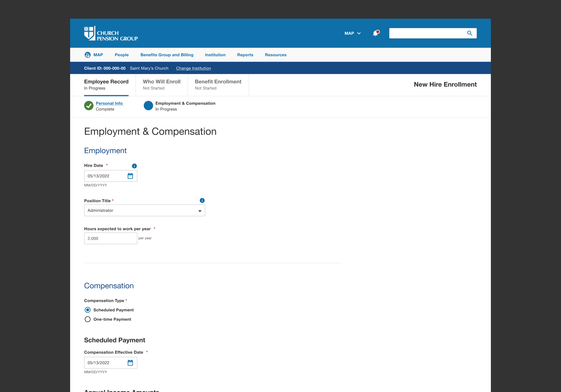Click the MAP globe icon

click(x=88, y=55)
